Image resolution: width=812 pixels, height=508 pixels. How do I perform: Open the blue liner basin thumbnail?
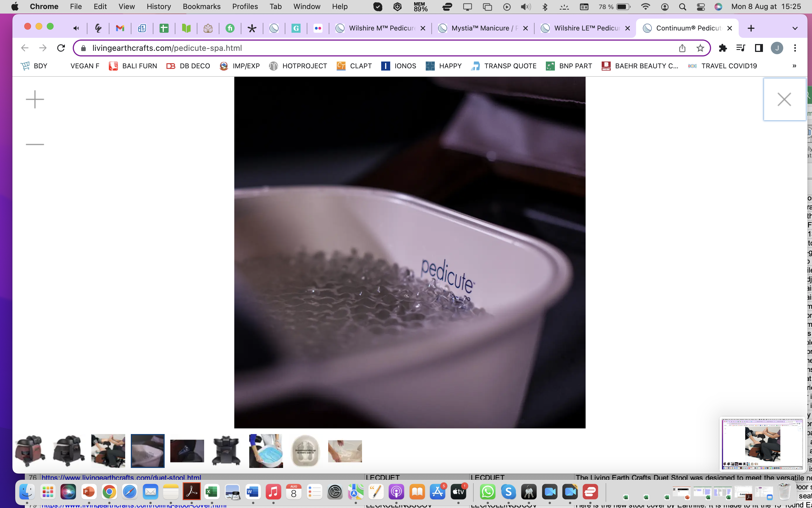pyautogui.click(x=266, y=451)
